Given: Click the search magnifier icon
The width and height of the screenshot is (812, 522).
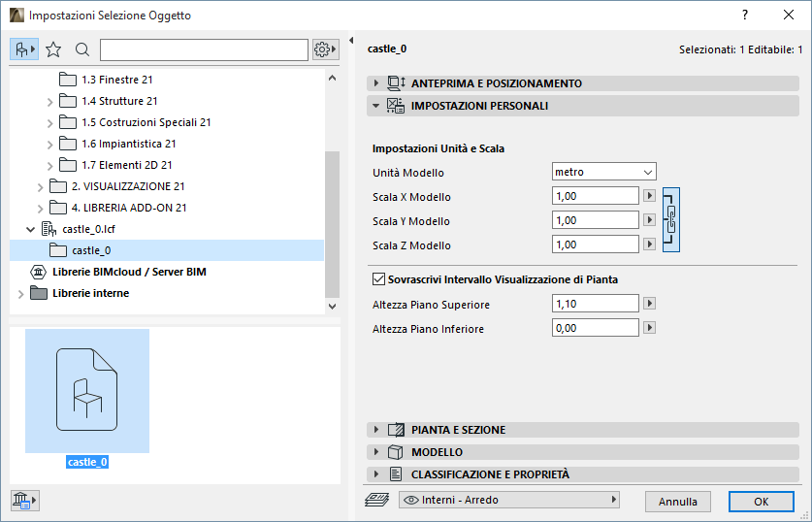Looking at the screenshot, I should [x=82, y=49].
